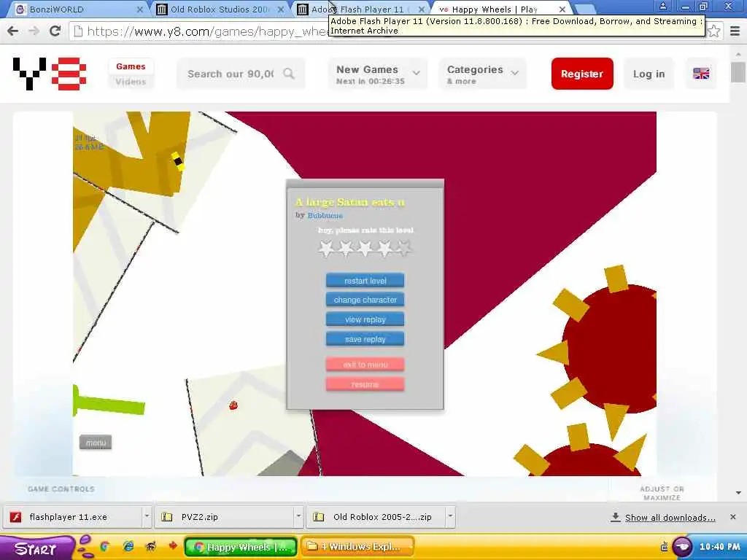Switch to Happy Wheels taskbar button
This screenshot has width=747, height=560.
pyautogui.click(x=241, y=547)
